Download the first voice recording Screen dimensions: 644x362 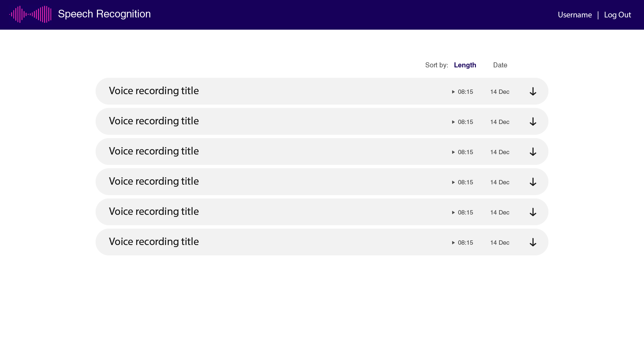pos(533,92)
